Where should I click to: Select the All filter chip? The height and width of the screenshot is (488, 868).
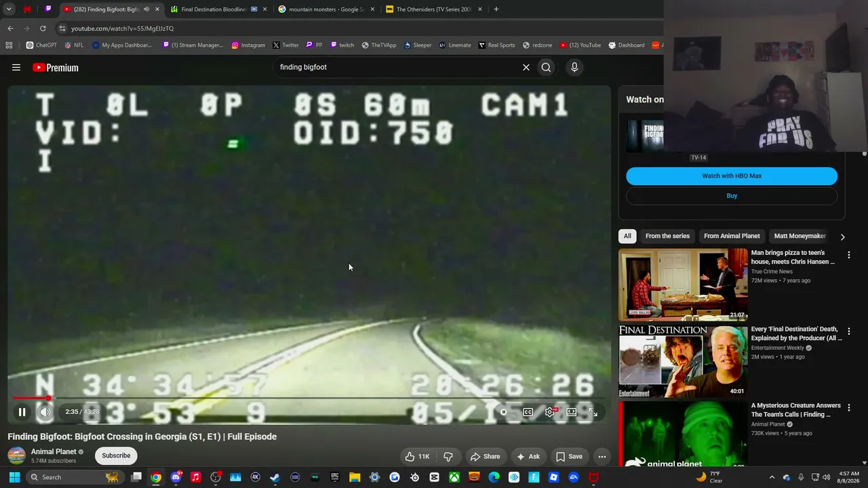click(627, 236)
